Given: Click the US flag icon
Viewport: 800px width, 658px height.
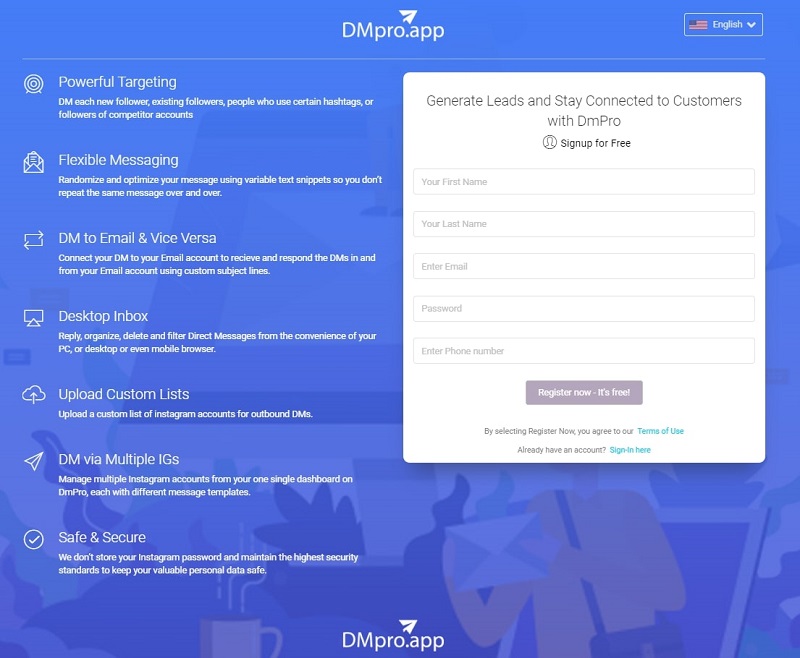Looking at the screenshot, I should [x=698, y=24].
